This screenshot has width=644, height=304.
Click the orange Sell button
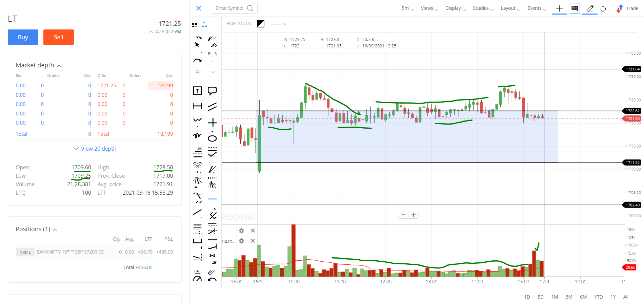[59, 37]
